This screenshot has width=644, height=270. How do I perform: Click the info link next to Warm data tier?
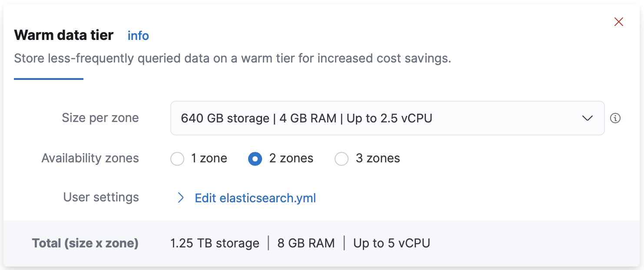click(138, 36)
